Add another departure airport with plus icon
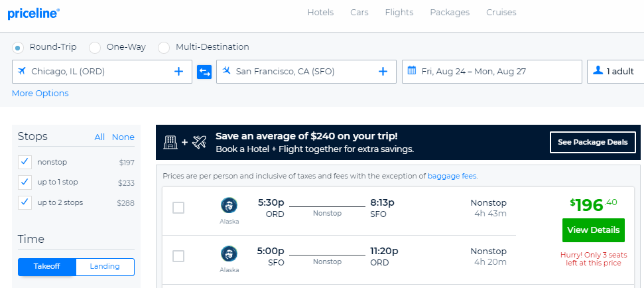Screen dimensions: 644x288 [178, 72]
